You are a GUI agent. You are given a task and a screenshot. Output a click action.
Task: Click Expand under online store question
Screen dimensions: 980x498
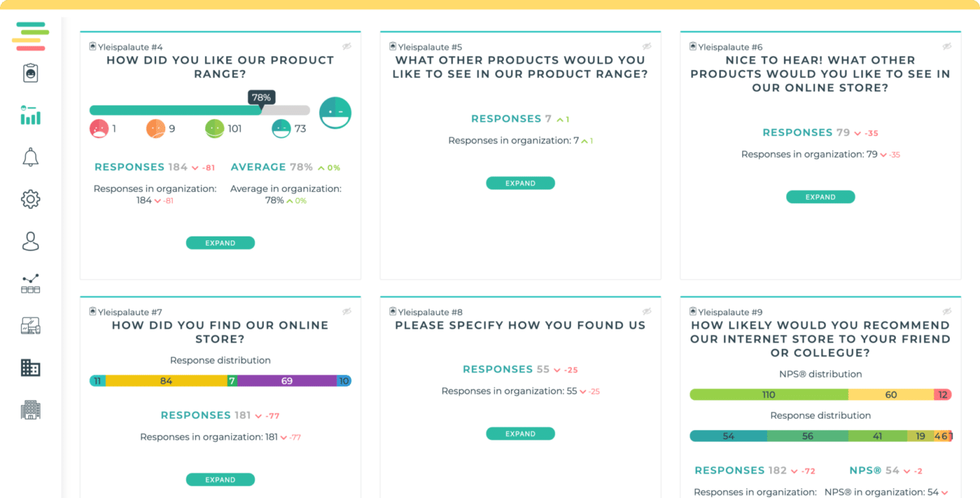pyautogui.click(x=220, y=480)
